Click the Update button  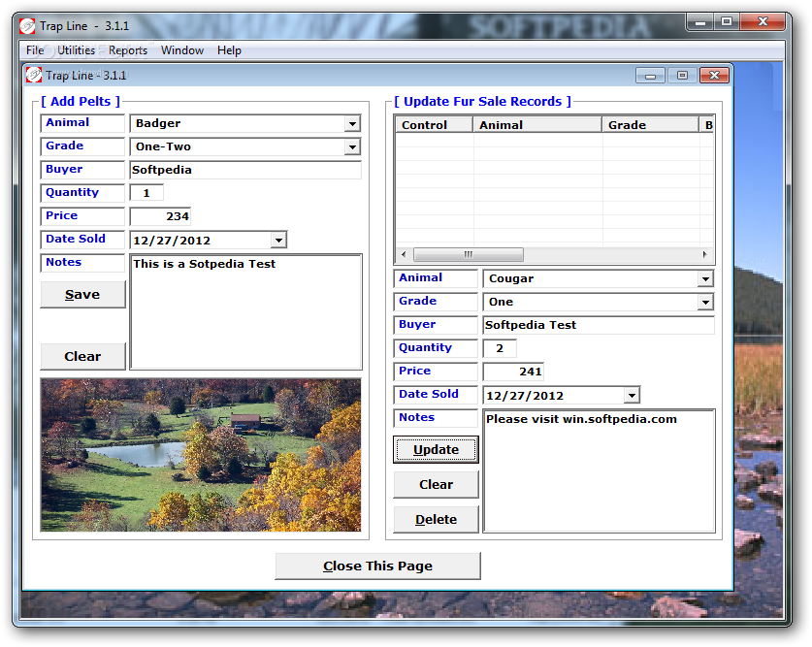point(436,450)
